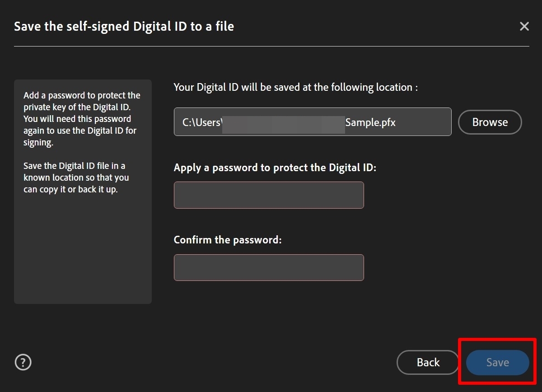Confirm saving Sample.pfx with Save
The width and height of the screenshot is (542, 392).
pos(497,362)
